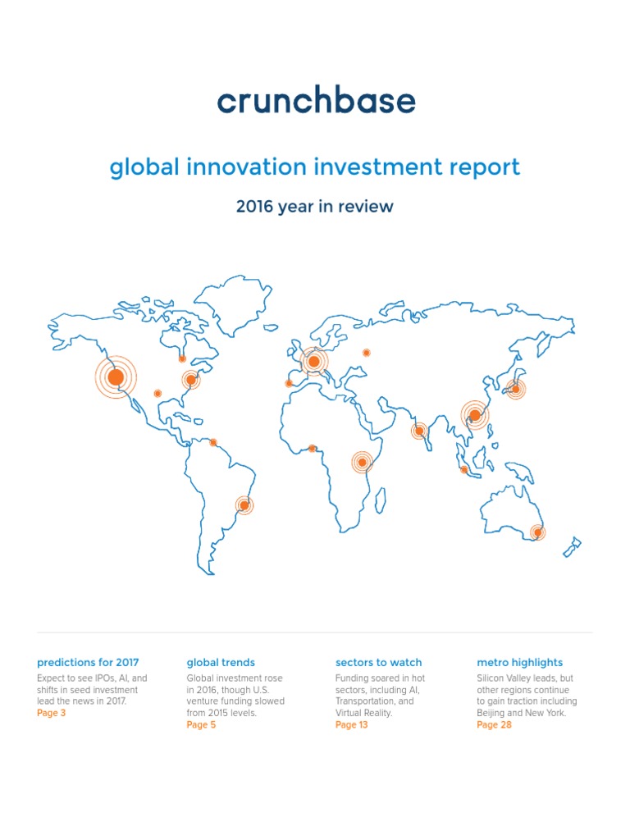Click the West Africa small dot marker

(x=313, y=449)
